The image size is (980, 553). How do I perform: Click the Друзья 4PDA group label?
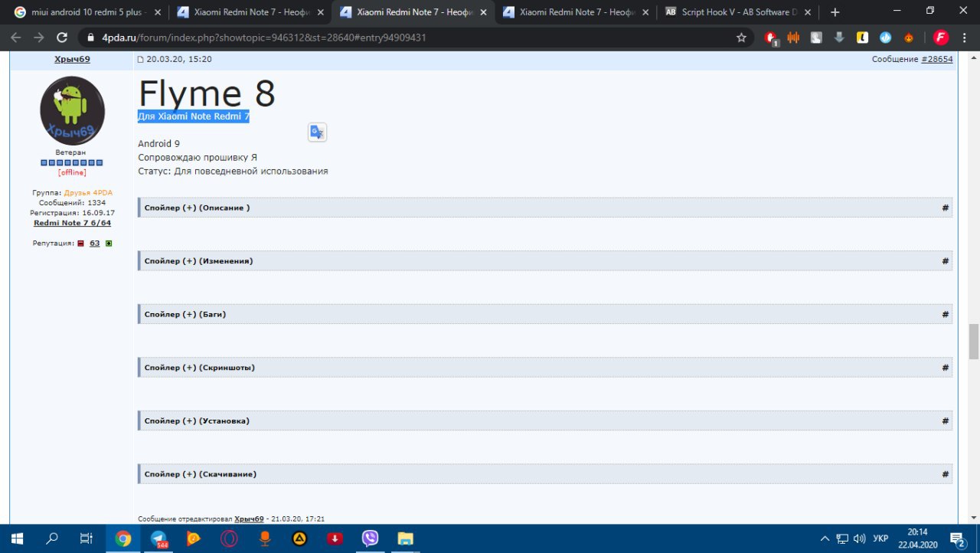[x=88, y=192]
